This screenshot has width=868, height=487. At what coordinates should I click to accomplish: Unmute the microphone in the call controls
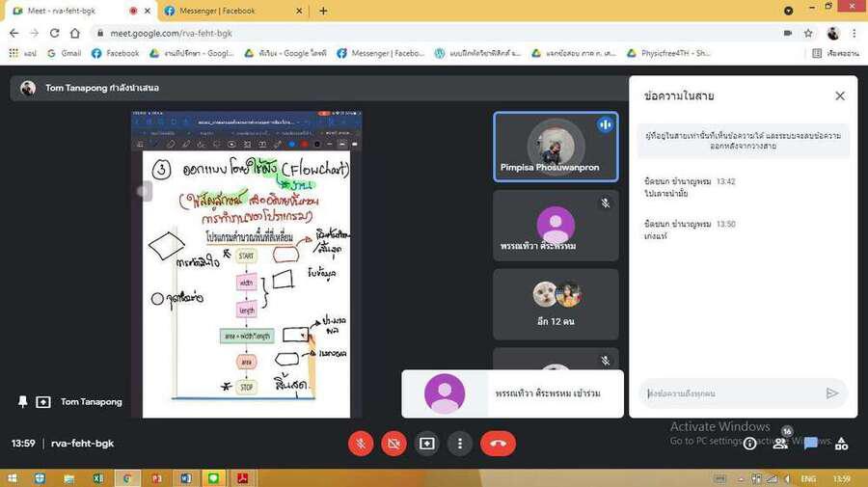pos(361,444)
